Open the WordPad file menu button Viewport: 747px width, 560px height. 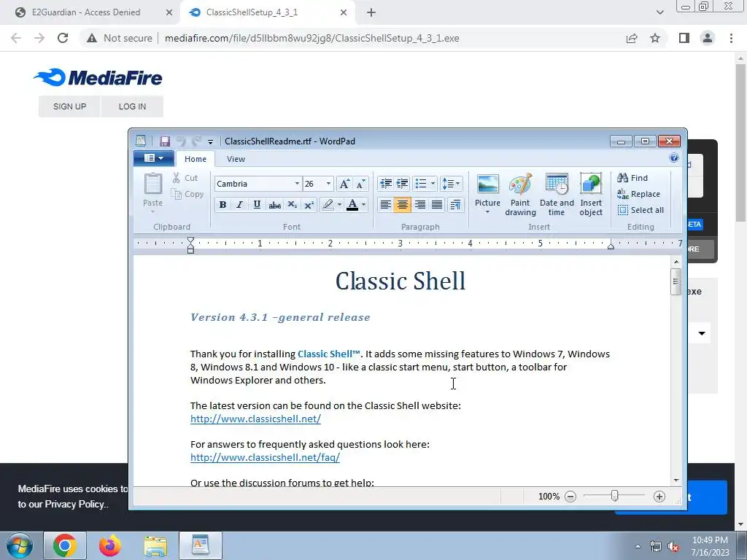(x=153, y=158)
